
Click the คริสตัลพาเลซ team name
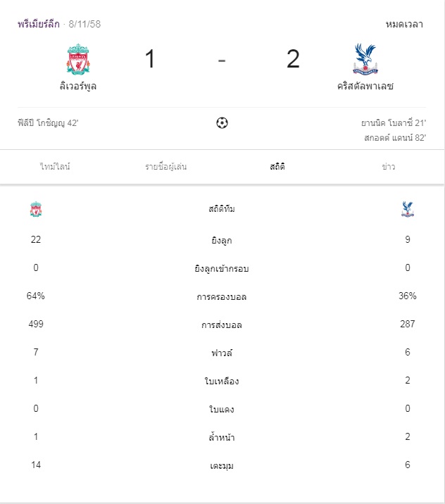(x=365, y=87)
